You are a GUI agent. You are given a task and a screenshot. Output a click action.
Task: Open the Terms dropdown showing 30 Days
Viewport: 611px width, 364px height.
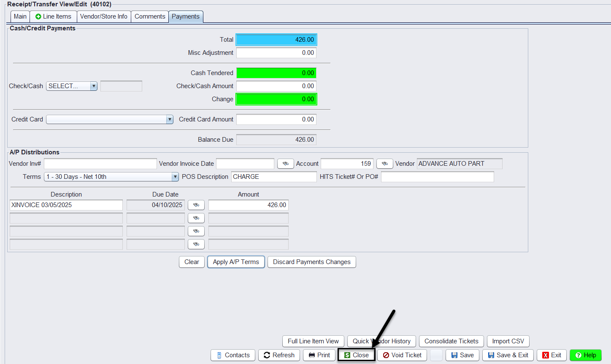click(111, 177)
